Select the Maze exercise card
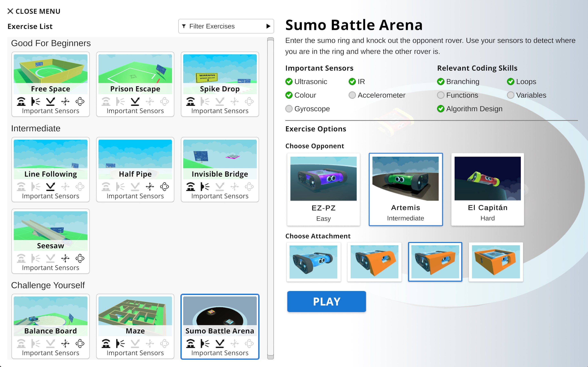The image size is (588, 367). pos(135,326)
